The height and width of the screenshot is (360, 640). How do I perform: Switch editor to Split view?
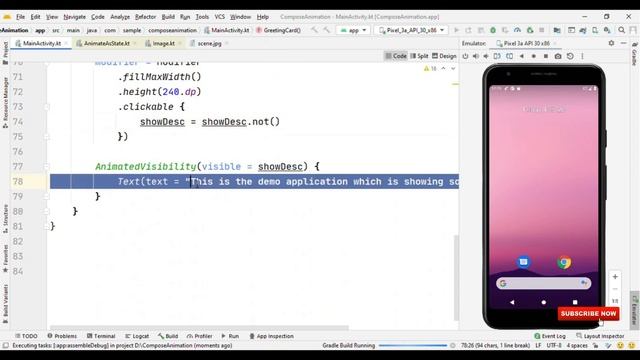(419, 56)
